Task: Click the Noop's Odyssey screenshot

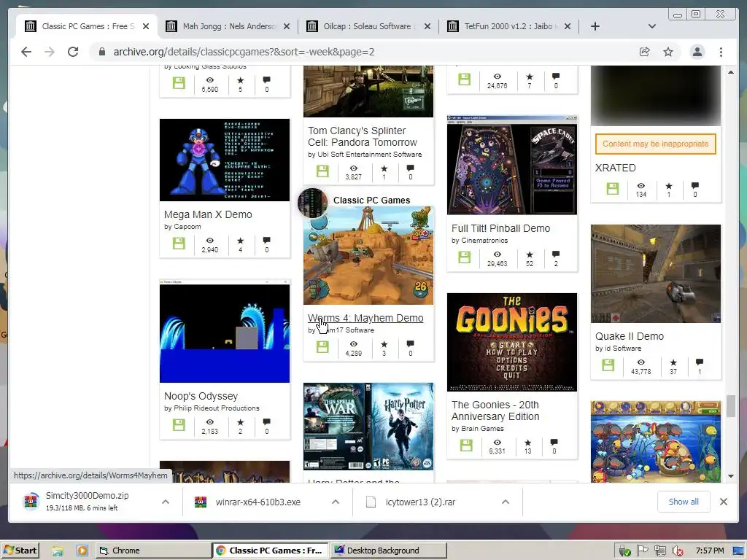Action: 225,332
